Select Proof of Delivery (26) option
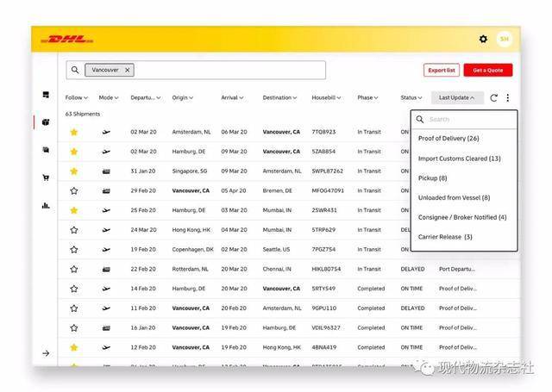The image size is (552, 392). click(448, 139)
